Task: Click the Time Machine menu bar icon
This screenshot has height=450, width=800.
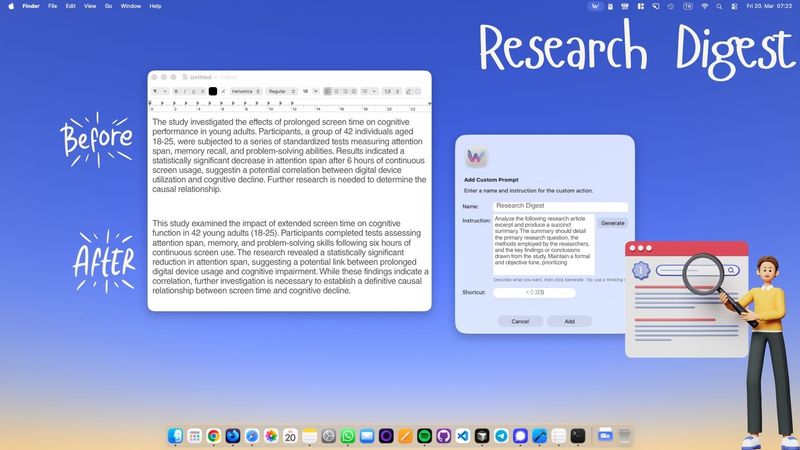Action: [x=670, y=6]
